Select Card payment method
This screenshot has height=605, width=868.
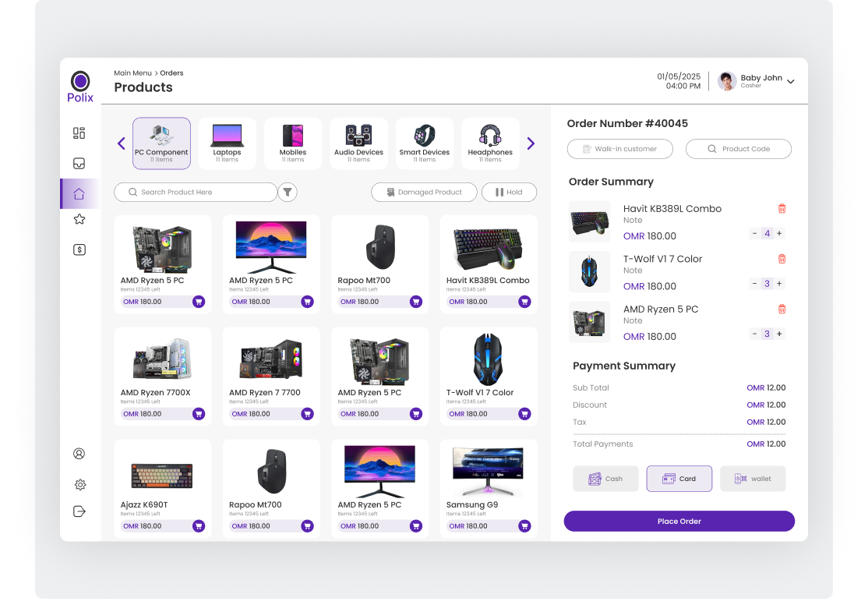click(x=679, y=479)
